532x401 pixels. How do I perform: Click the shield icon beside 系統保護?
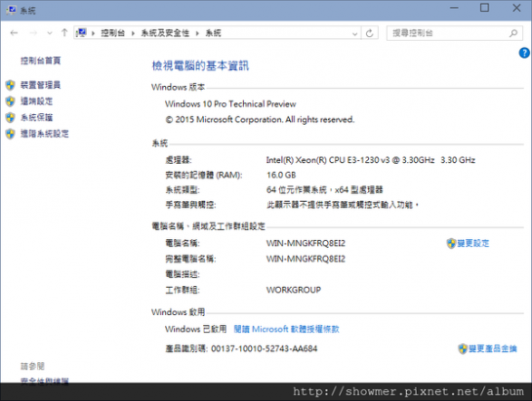pos(11,118)
